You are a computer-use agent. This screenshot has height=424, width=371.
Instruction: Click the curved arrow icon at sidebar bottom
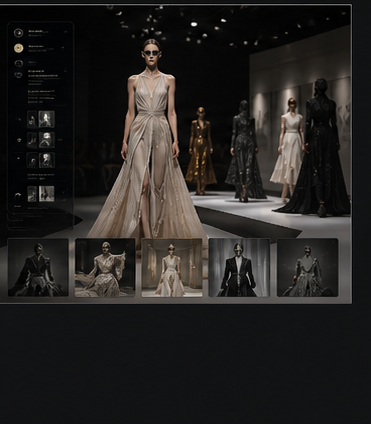18,196
